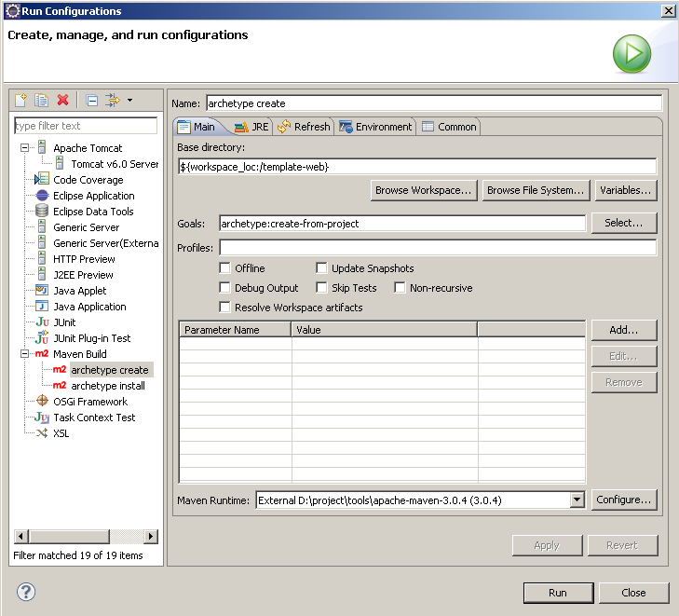Viewport: 679px width, 616px height.
Task: Click the Configure... runtime button
Action: pos(623,500)
